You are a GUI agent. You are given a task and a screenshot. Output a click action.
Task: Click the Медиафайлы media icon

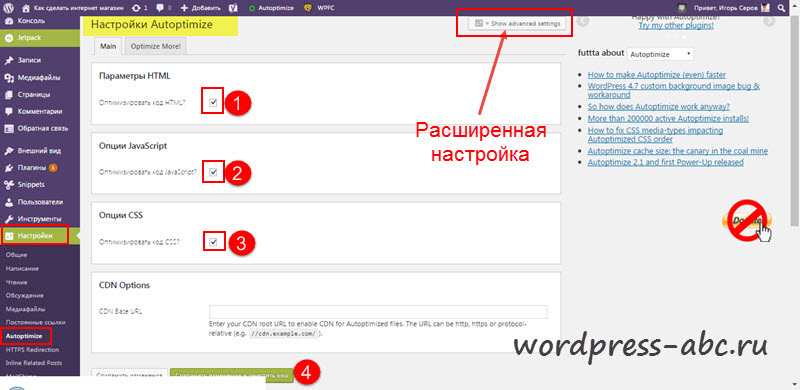pos(8,78)
